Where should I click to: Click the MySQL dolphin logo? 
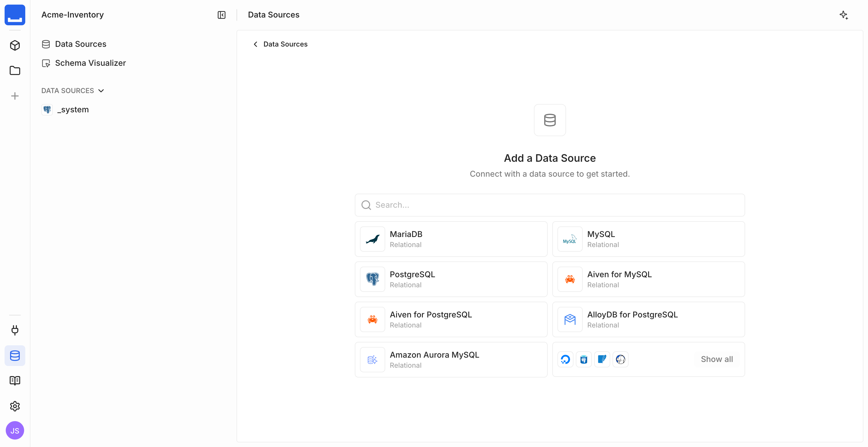(x=570, y=239)
